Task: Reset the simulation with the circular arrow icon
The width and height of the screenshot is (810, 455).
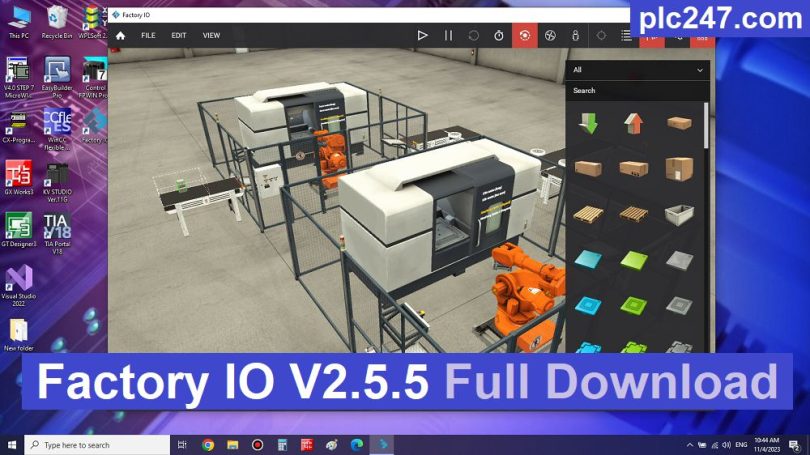Action: [x=473, y=36]
